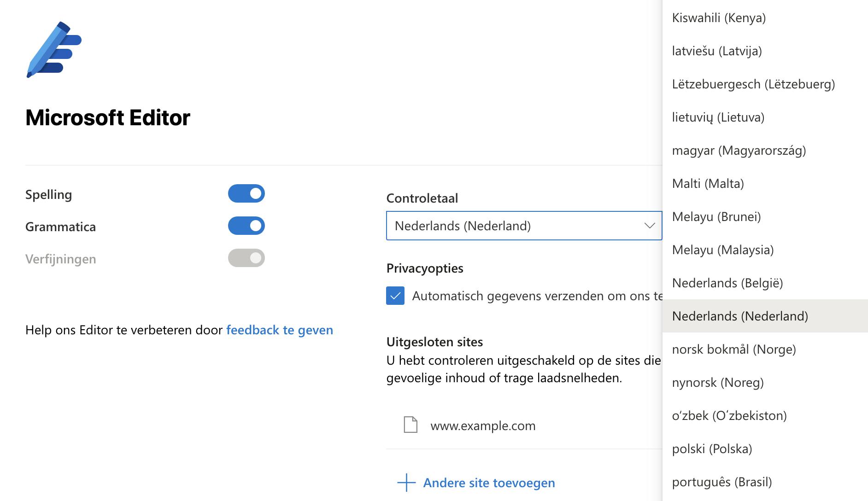
Task: Choose magyar (Magyarország) language option
Action: (x=739, y=151)
